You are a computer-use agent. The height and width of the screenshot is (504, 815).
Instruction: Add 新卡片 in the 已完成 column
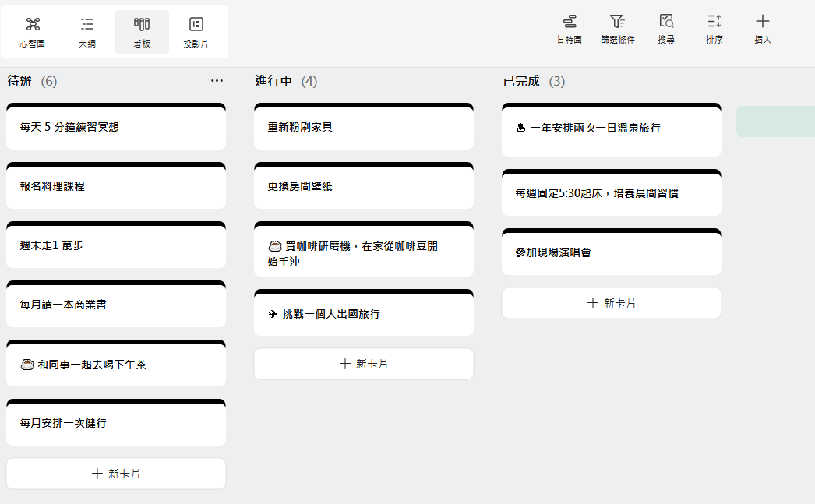(x=612, y=303)
